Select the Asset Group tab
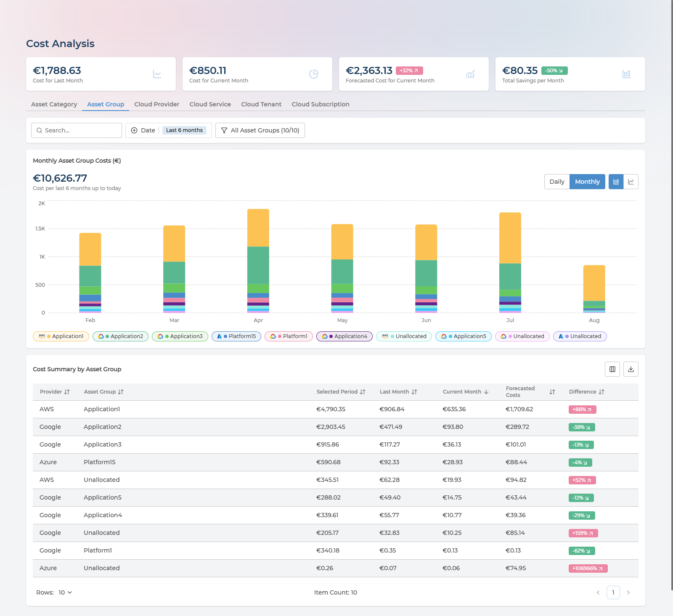This screenshot has height=616, width=673. pyautogui.click(x=106, y=104)
